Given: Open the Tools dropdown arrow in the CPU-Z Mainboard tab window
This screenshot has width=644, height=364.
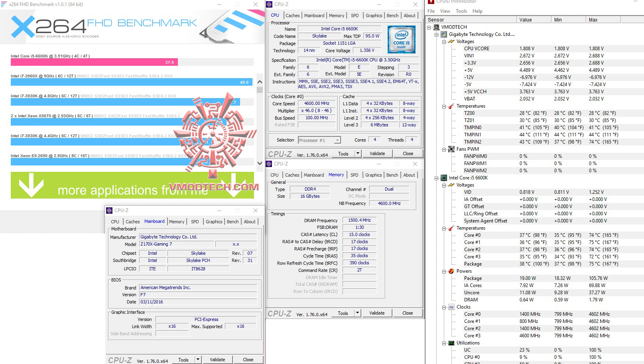Looking at the screenshot, I should (198, 360).
